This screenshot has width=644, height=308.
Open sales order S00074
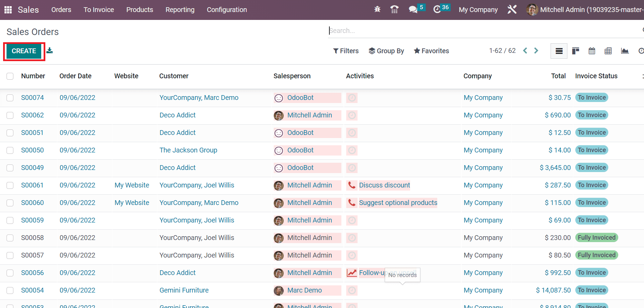click(x=33, y=98)
